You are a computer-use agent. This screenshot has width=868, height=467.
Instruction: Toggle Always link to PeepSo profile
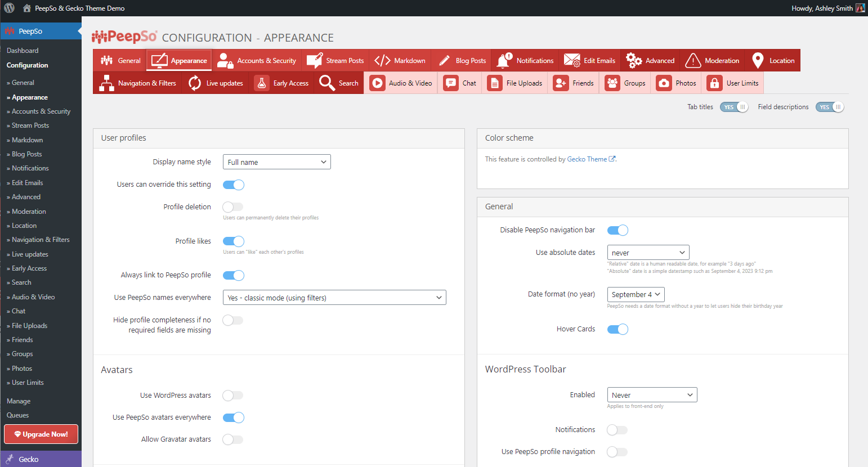(x=233, y=275)
